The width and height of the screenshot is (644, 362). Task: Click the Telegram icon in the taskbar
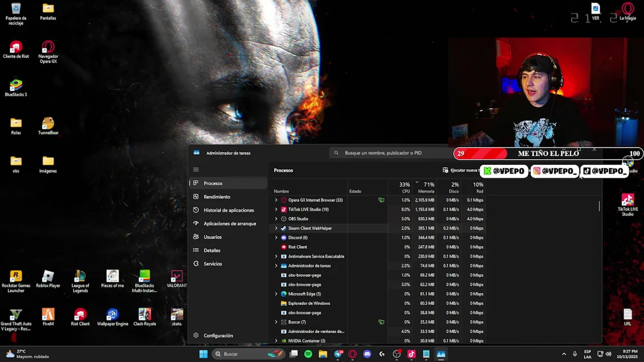click(338, 354)
